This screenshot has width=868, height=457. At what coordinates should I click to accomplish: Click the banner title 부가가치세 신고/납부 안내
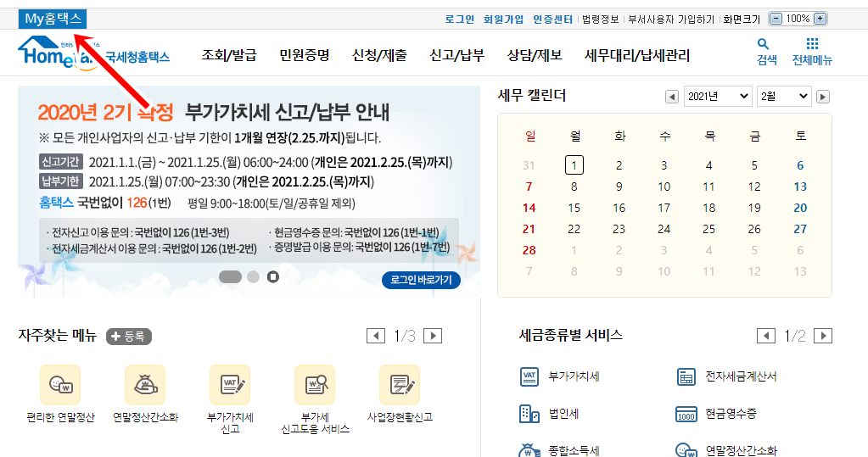coord(287,112)
